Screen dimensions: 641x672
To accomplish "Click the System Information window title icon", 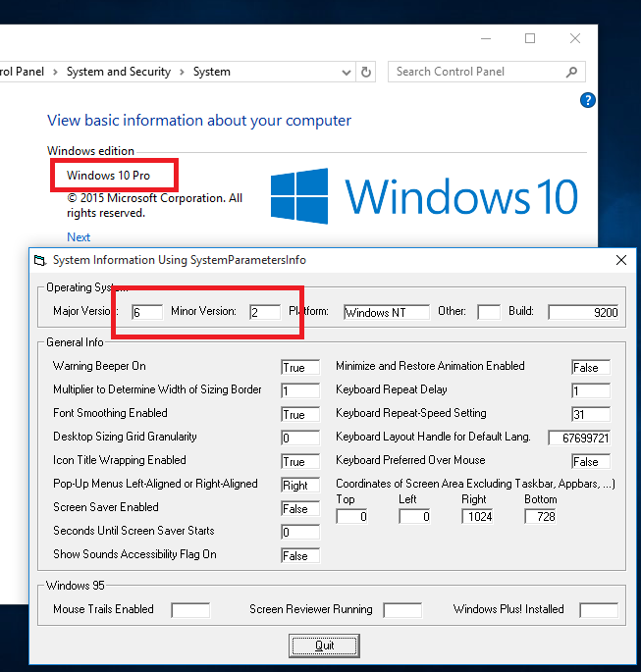I will pyautogui.click(x=40, y=260).
